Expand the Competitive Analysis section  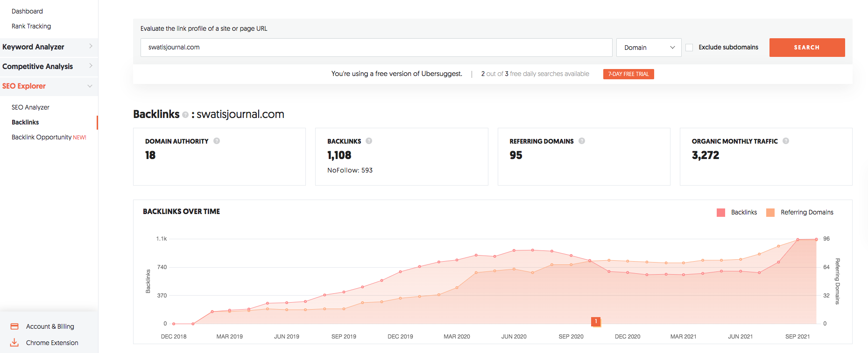(49, 66)
